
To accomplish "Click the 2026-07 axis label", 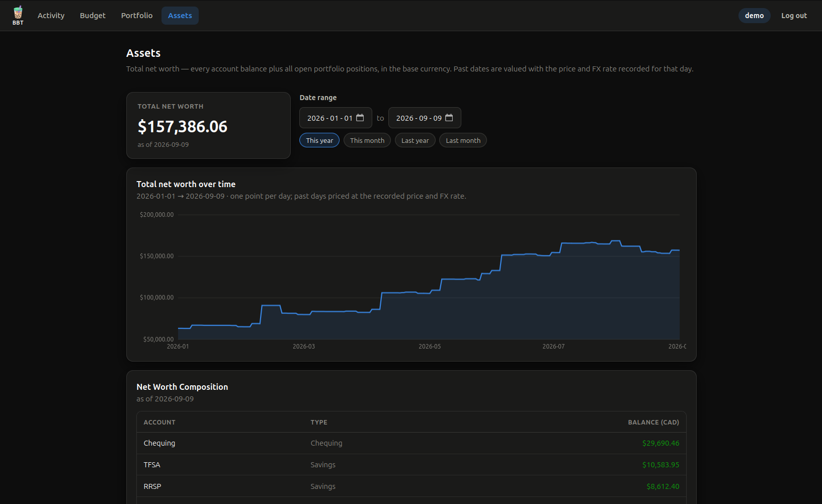I will point(553,347).
